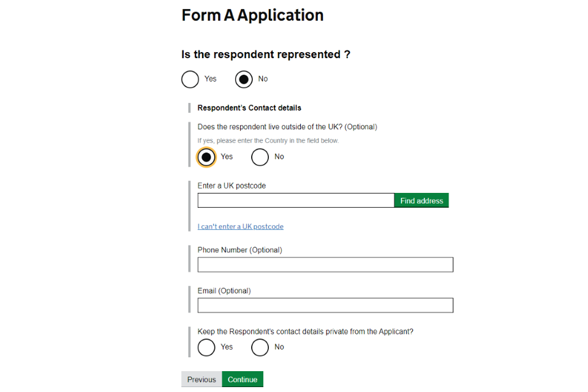Viewport: 588px width, 392px height.
Task: Select Yes for respondent represented
Action: (190, 79)
